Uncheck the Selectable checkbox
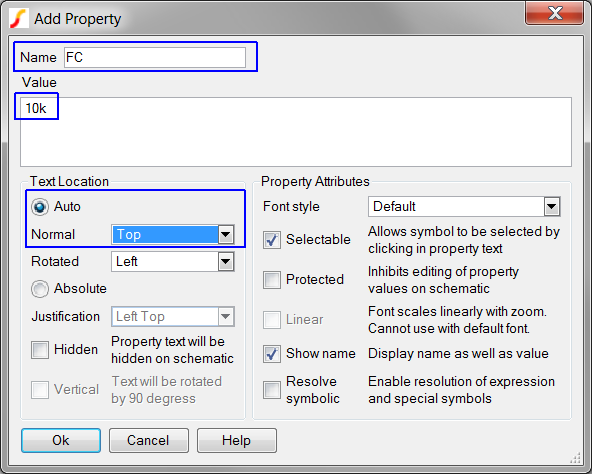 pyautogui.click(x=272, y=240)
